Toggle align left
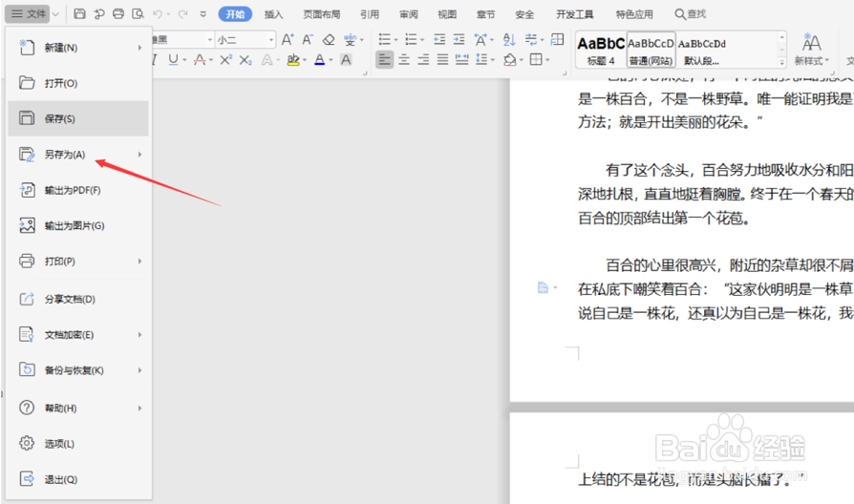Screen dimensions: 854x504 pos(385,60)
